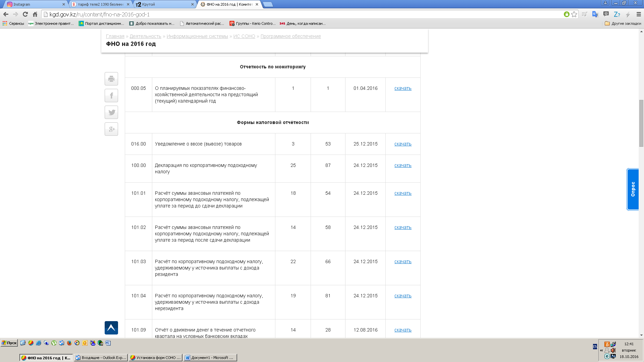Expand the Другие закладки bookmarks folder
The image size is (644, 362).
[623, 23]
